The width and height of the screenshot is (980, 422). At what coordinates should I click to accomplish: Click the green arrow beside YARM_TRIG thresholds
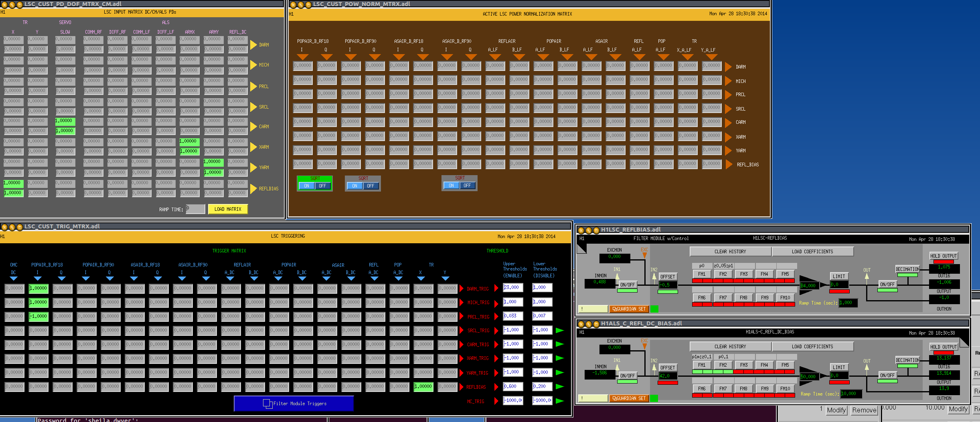point(560,373)
